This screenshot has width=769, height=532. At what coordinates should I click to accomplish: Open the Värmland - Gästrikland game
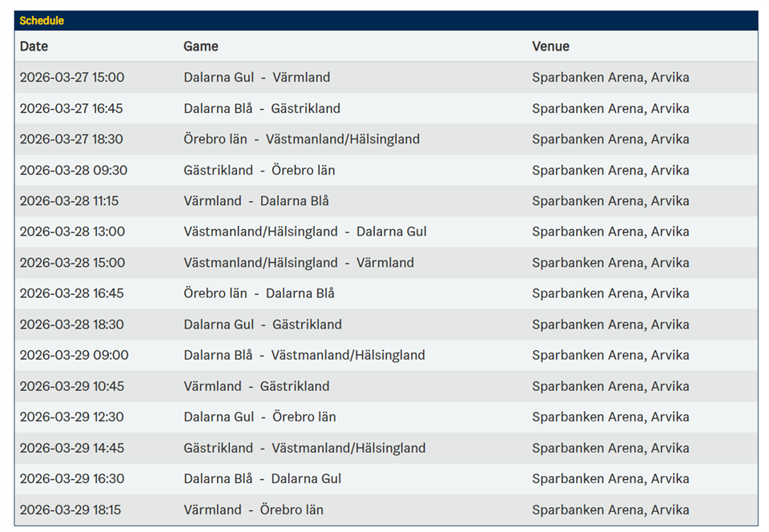(x=256, y=386)
